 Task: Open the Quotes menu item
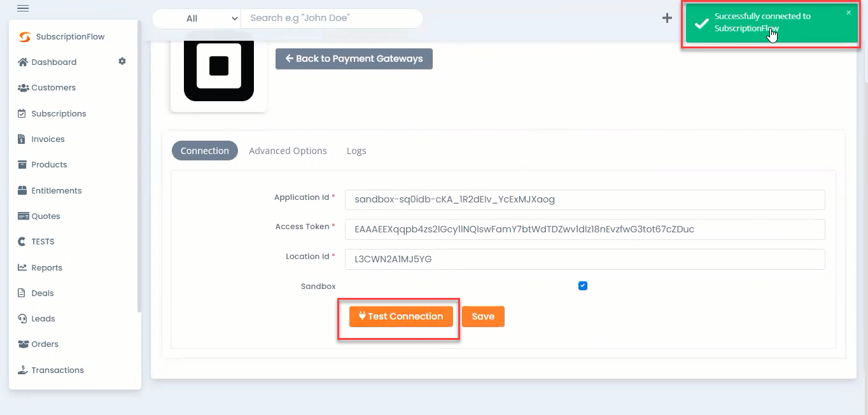46,216
